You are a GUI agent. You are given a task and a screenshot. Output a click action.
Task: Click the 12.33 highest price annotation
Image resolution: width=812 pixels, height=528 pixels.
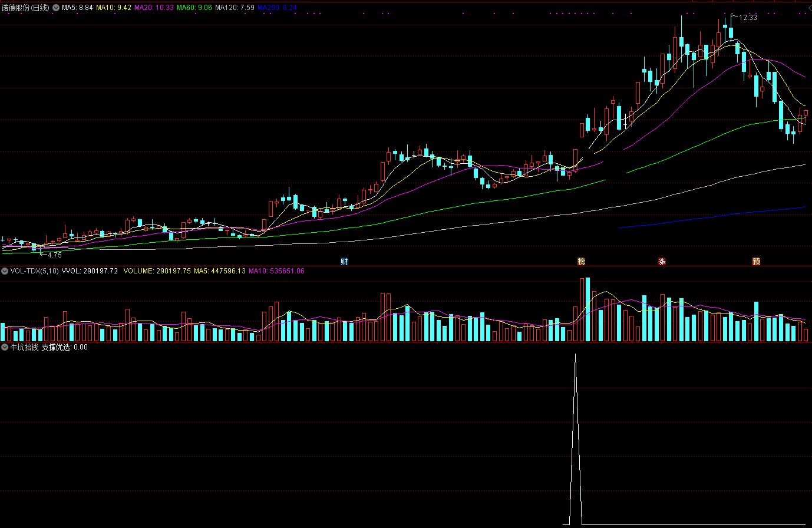point(748,18)
